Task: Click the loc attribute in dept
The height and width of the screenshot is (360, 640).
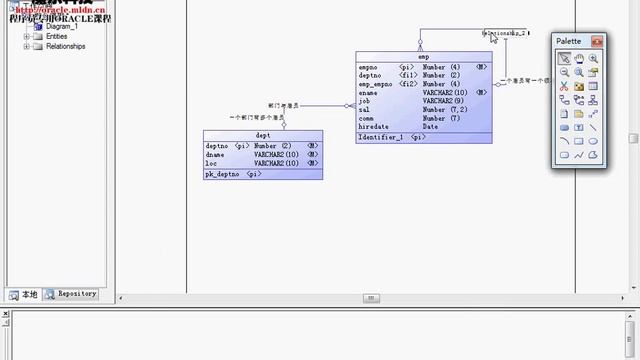Action: pyautogui.click(x=211, y=163)
